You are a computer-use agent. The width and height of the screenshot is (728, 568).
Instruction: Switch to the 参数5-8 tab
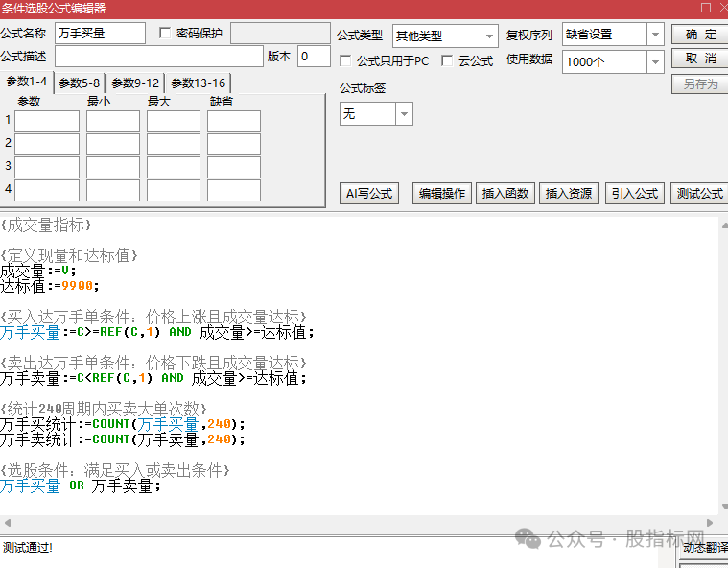(80, 83)
